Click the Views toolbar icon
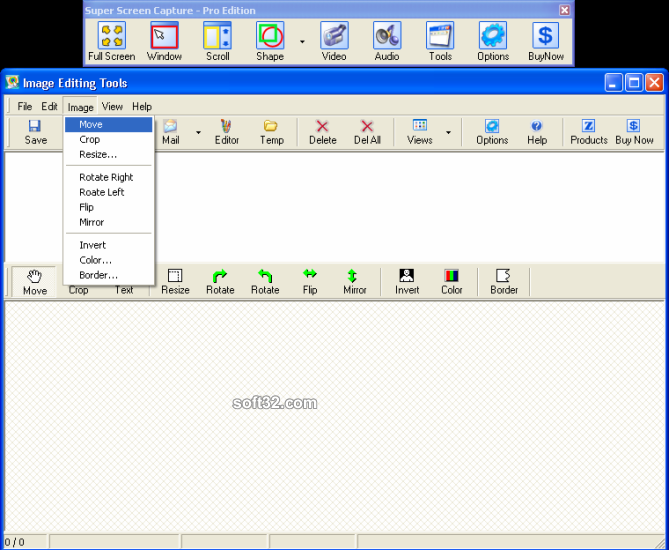 click(420, 132)
